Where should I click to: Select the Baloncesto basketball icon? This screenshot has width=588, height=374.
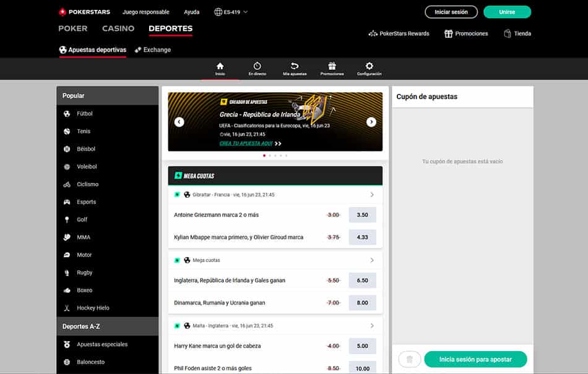pos(67,362)
